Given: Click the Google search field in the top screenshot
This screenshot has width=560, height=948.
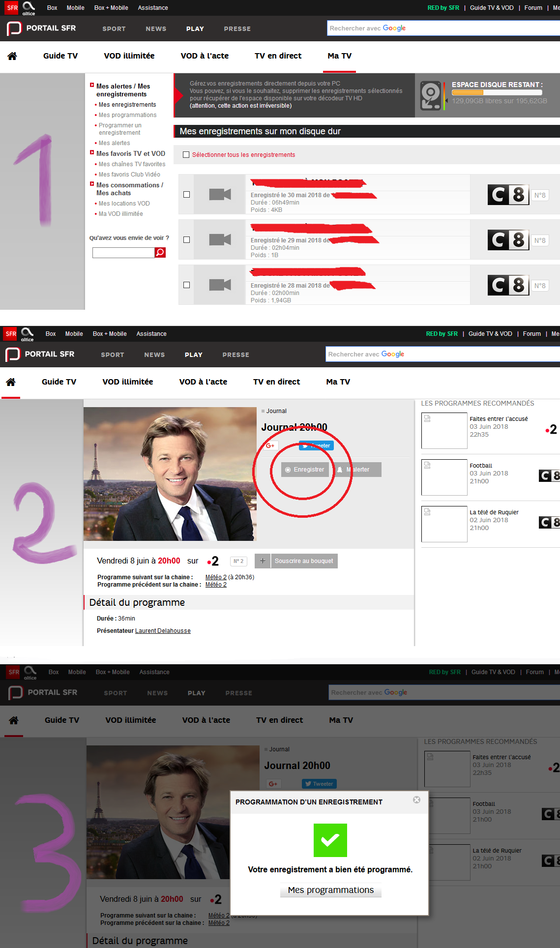Looking at the screenshot, I should click(x=443, y=28).
